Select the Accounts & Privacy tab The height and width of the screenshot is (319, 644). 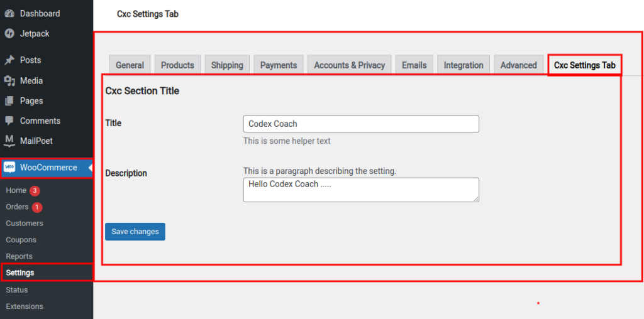[x=349, y=65]
